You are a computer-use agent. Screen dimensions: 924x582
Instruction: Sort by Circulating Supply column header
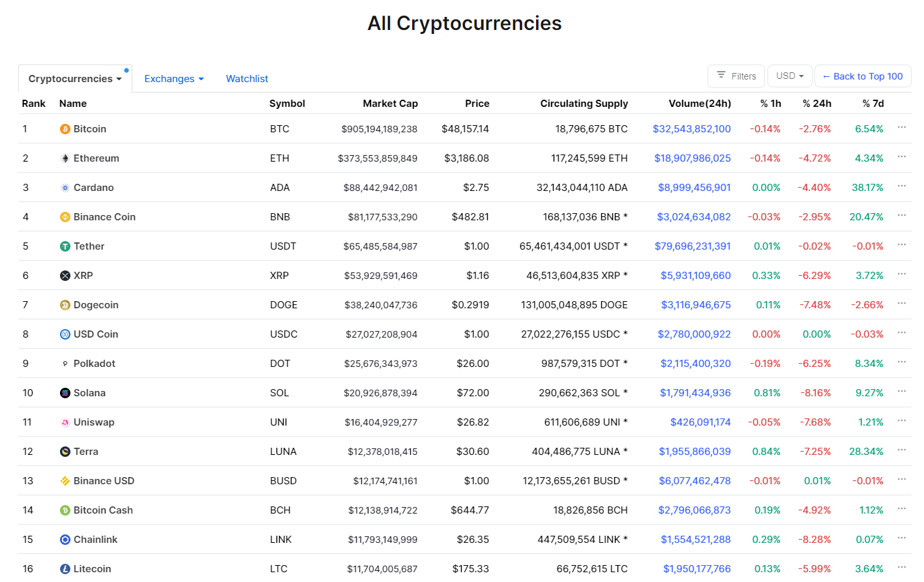pyautogui.click(x=584, y=104)
